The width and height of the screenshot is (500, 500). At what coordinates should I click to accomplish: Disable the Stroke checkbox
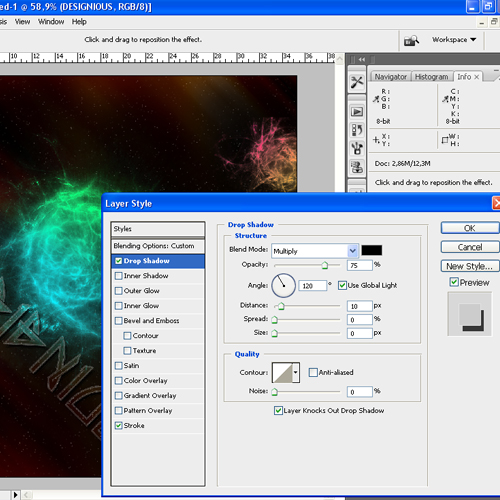point(118,426)
